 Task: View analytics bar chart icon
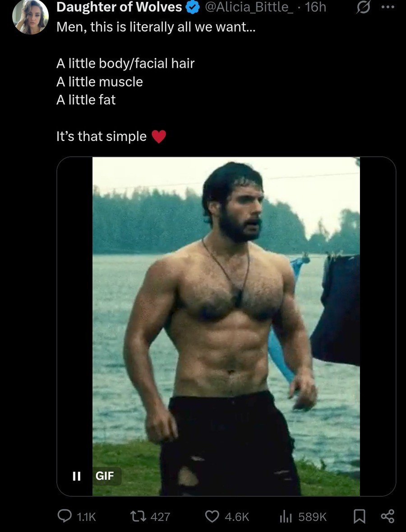point(286,516)
